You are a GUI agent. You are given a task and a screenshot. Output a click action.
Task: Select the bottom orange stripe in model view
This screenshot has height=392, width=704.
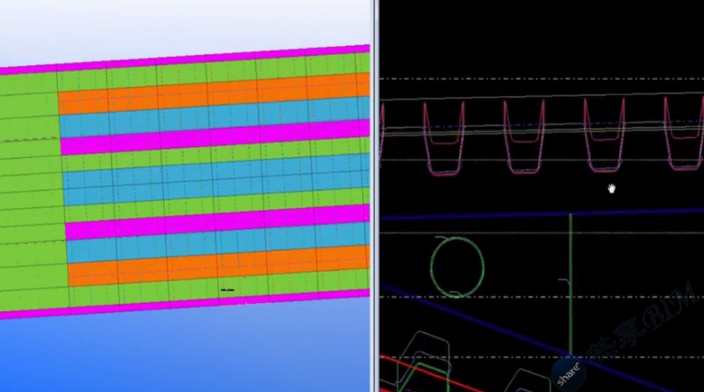pyautogui.click(x=219, y=266)
